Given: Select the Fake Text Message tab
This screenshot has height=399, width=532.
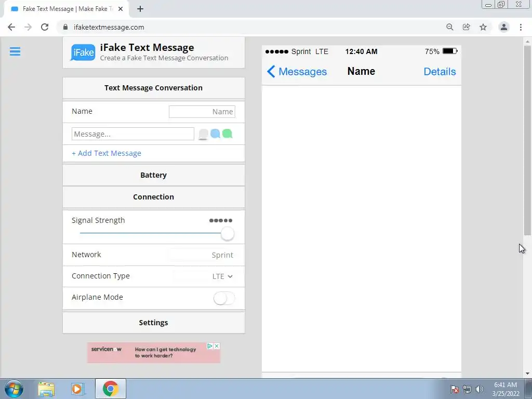Looking at the screenshot, I should pos(66,9).
